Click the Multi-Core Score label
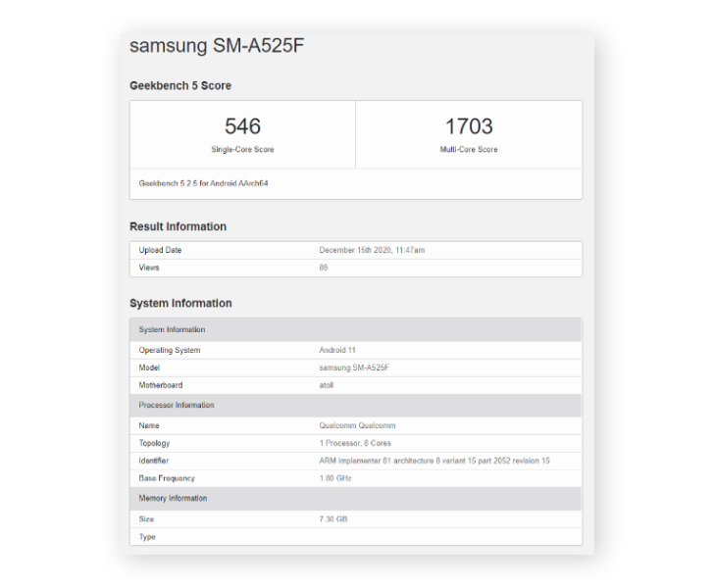 [468, 150]
